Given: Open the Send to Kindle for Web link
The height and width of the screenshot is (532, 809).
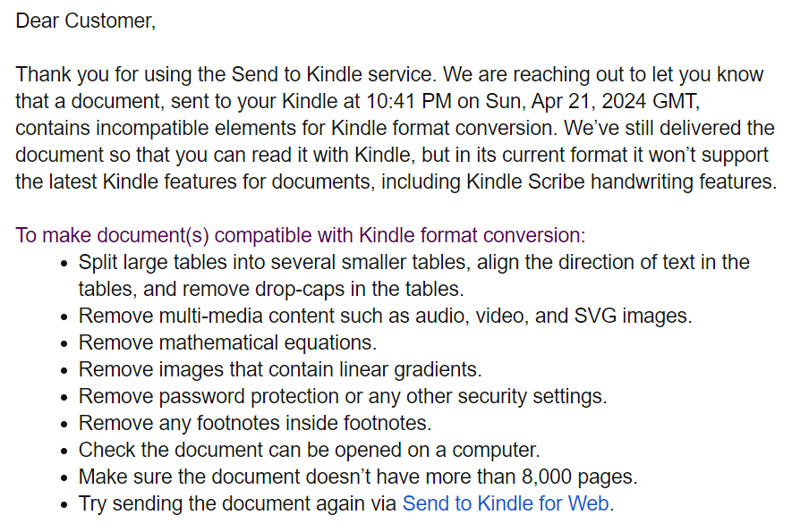Looking at the screenshot, I should click(x=506, y=503).
